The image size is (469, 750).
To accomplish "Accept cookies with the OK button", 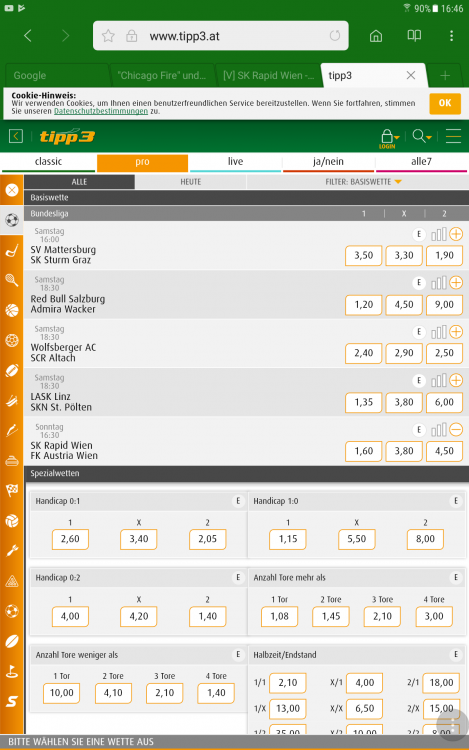I will point(445,103).
